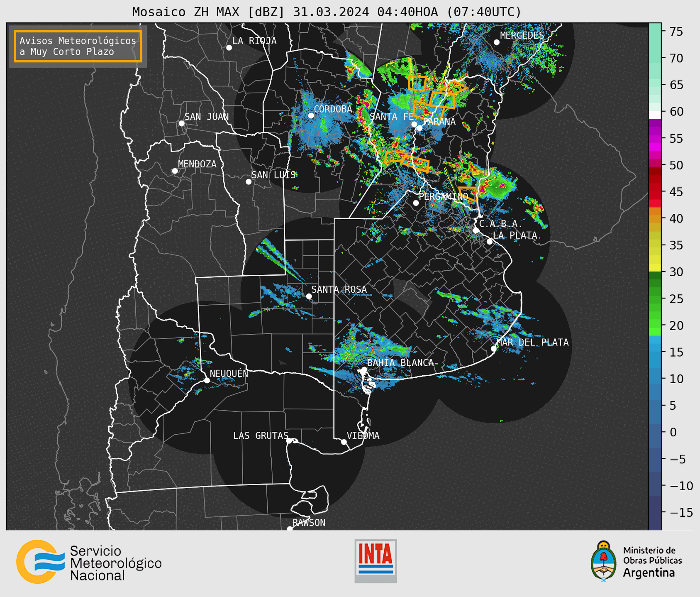Click the INTA logo
Image resolution: width=700 pixels, height=597 pixels.
376,561
